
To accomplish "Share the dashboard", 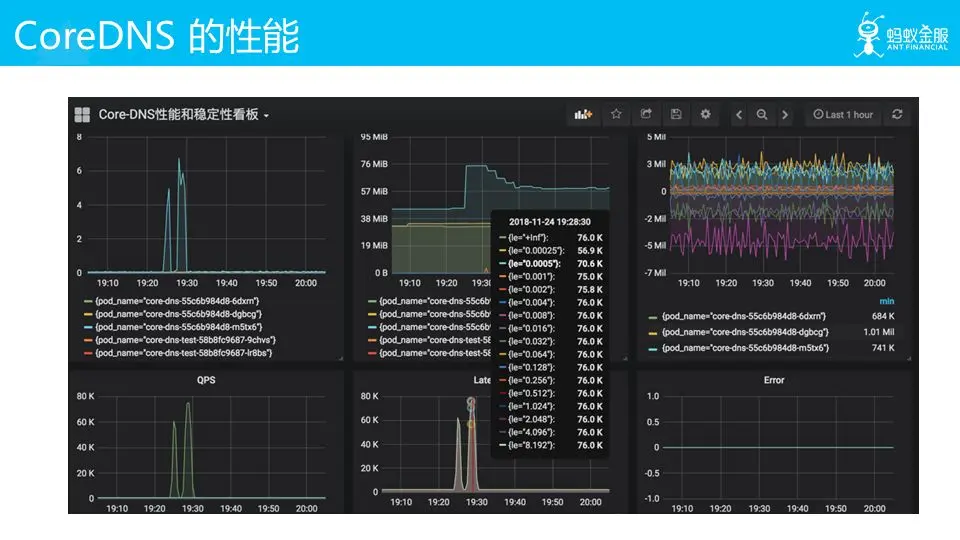I will tap(646, 114).
